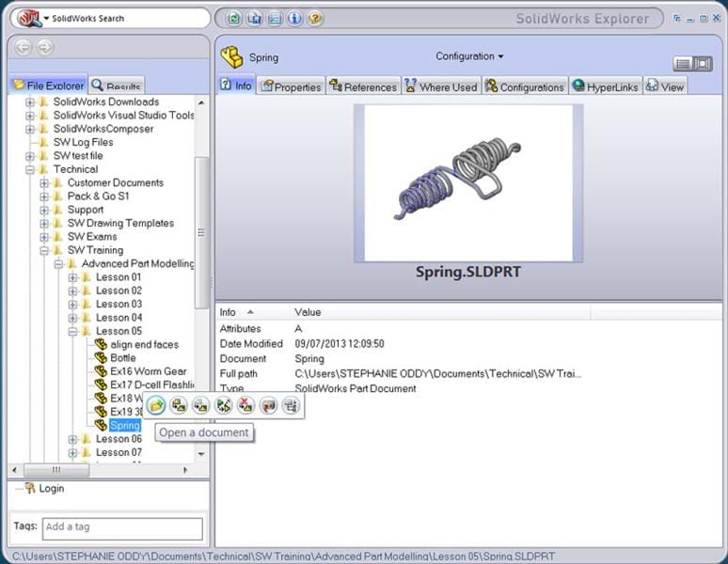The width and height of the screenshot is (728, 564).
Task: Collapse the SW Training folder
Action: (x=44, y=250)
